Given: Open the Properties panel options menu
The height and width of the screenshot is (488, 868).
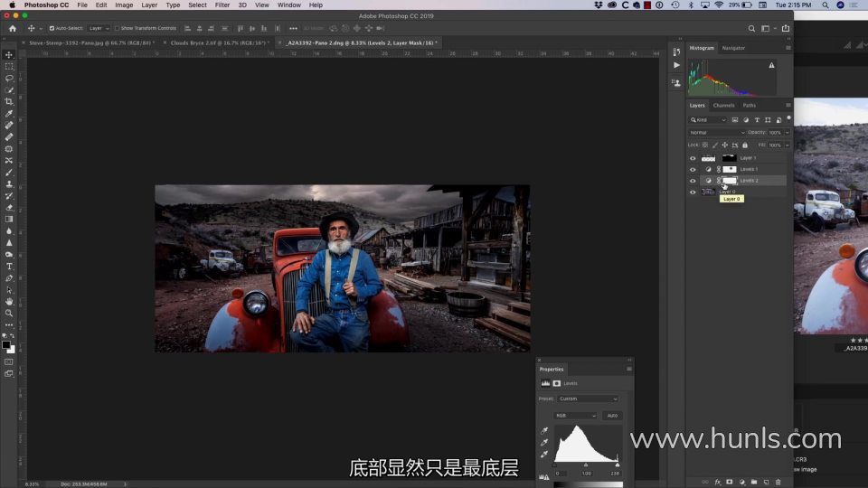Looking at the screenshot, I should [x=629, y=369].
